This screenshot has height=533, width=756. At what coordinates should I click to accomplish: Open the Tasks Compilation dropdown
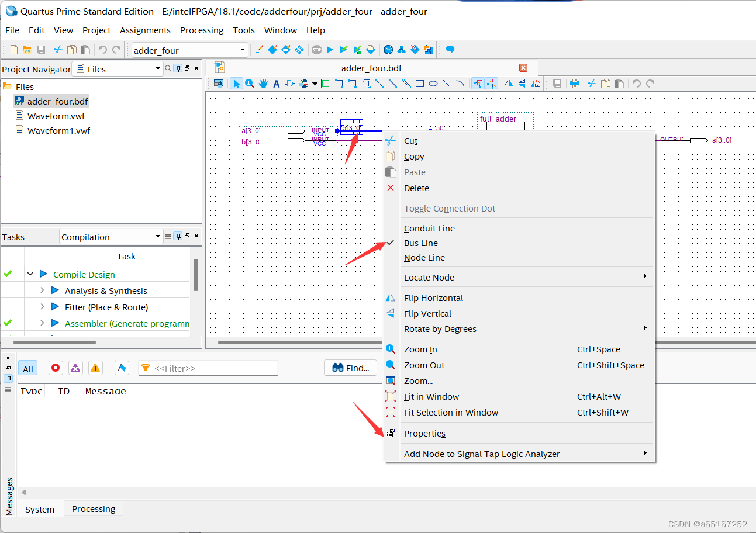[158, 237]
